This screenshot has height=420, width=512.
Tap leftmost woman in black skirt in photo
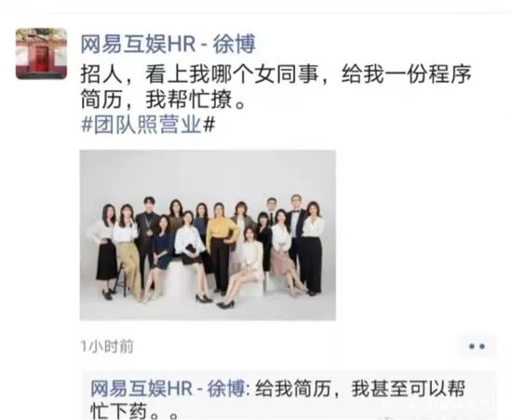coord(106,251)
